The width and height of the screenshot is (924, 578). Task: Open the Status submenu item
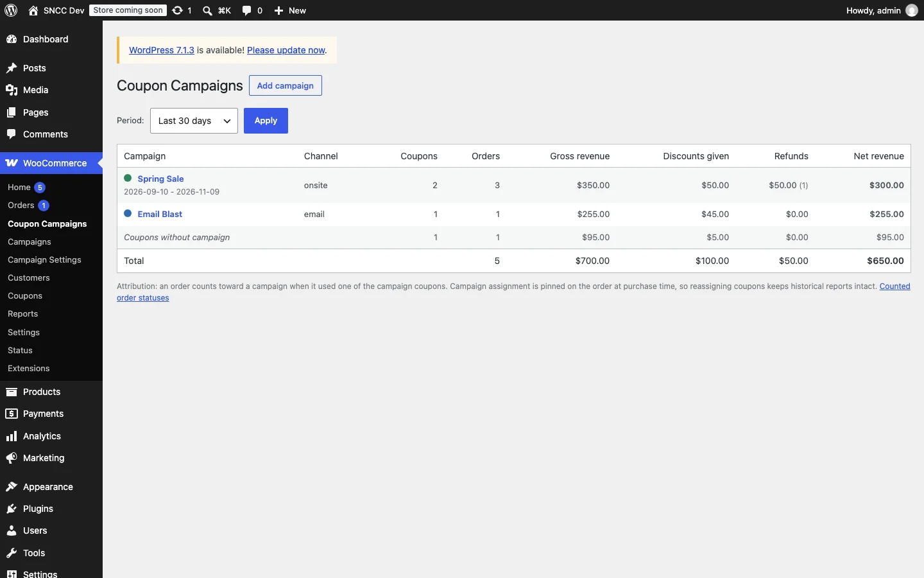[x=20, y=350]
